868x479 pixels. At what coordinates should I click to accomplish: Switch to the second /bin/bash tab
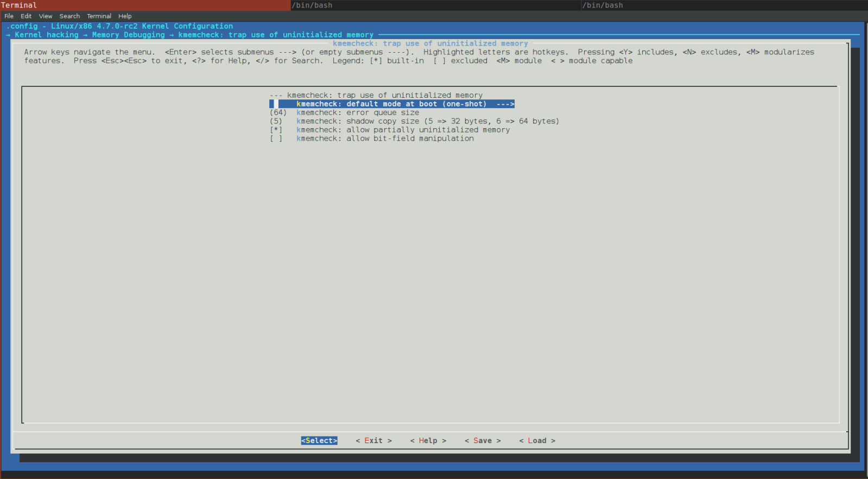[x=434, y=5]
